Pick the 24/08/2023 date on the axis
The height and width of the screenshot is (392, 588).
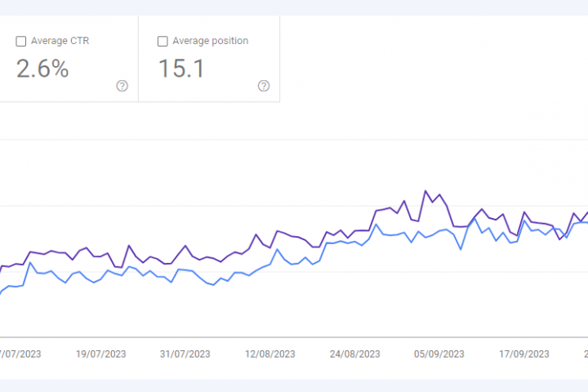click(355, 354)
